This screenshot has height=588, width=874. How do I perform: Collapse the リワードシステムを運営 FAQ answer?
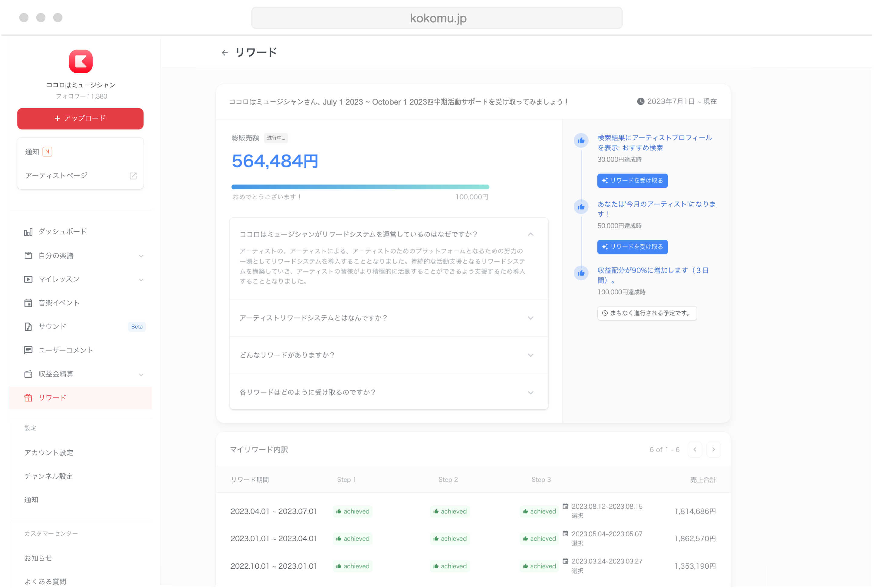click(531, 234)
